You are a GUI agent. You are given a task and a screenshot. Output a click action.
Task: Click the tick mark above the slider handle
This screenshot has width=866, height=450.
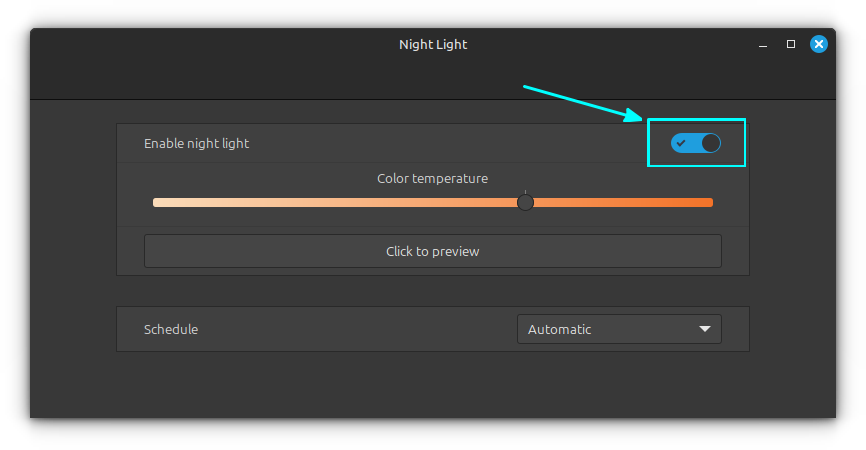point(525,192)
